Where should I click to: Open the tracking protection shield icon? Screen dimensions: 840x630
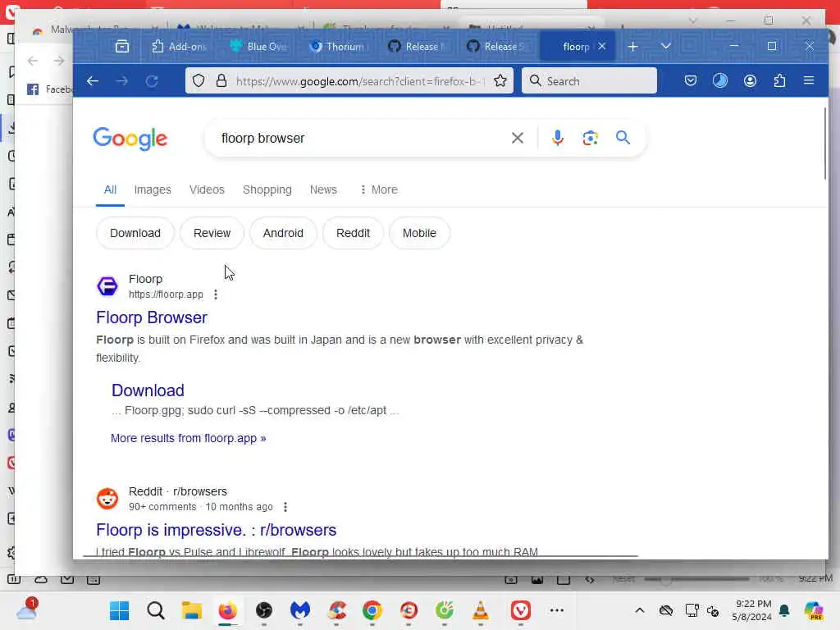(x=199, y=81)
